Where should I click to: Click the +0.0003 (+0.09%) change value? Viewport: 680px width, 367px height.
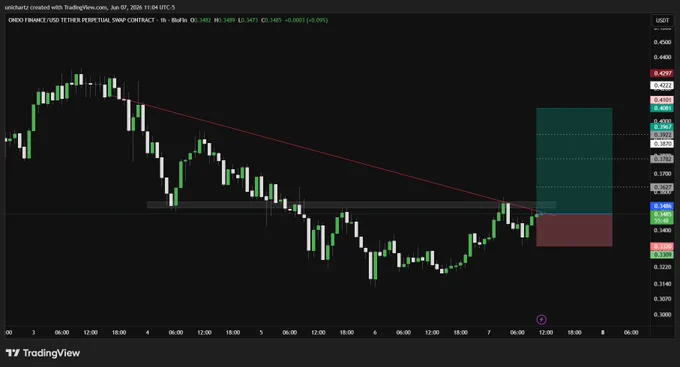point(306,20)
